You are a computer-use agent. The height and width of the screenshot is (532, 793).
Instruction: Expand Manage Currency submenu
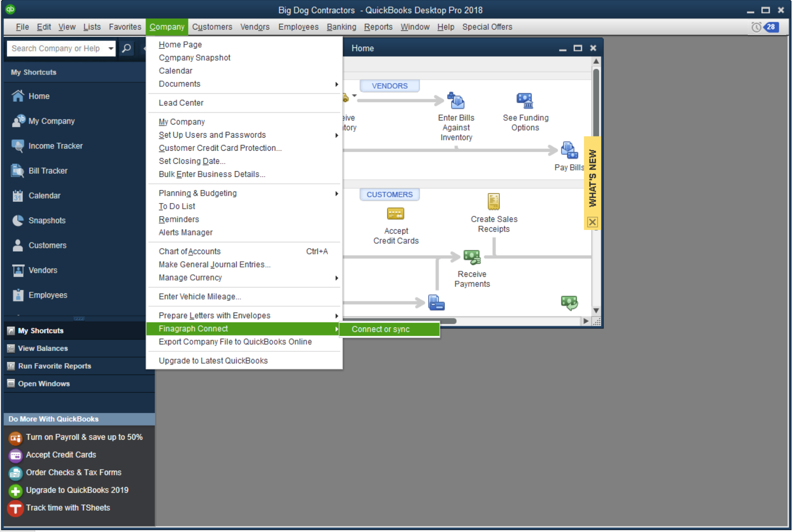pos(336,278)
